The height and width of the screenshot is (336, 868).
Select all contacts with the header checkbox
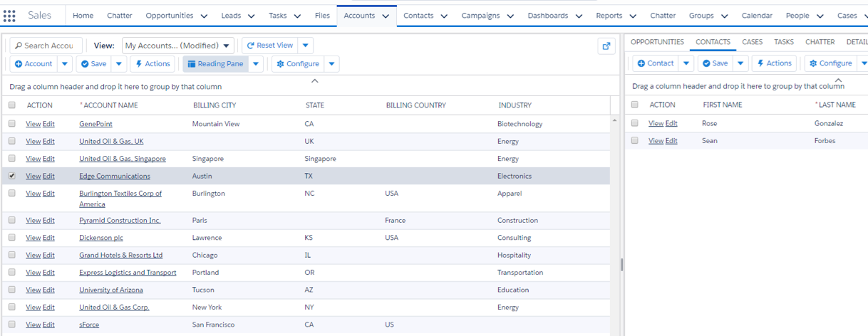635,105
